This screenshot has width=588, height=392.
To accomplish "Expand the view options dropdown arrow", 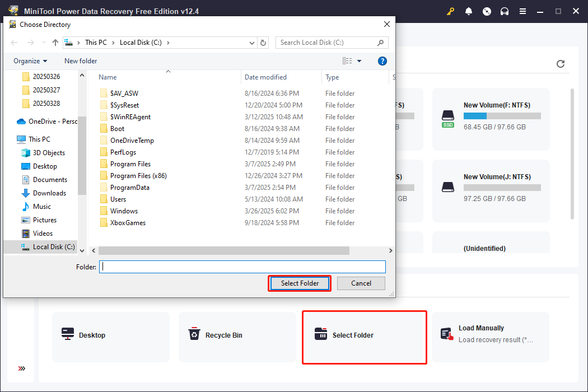I will tap(359, 61).
